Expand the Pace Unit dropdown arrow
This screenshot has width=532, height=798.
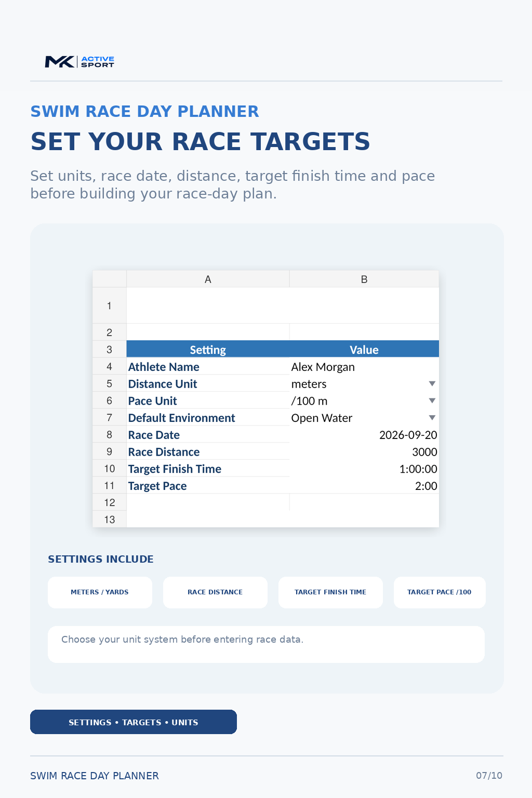432,401
